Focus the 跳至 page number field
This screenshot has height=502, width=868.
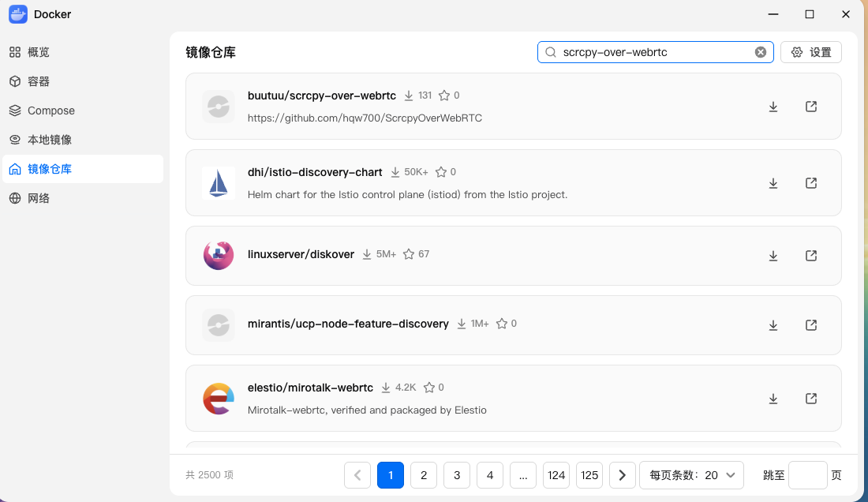pyautogui.click(x=808, y=475)
